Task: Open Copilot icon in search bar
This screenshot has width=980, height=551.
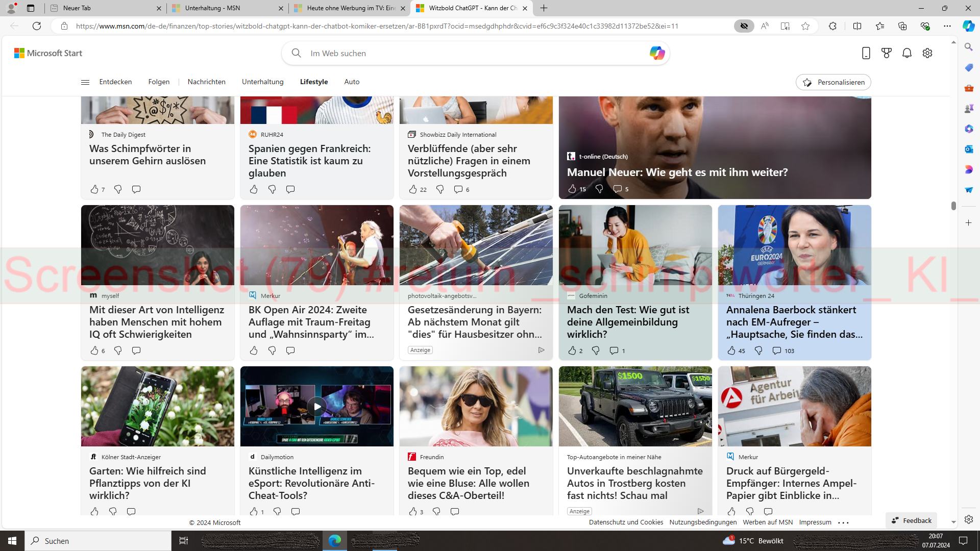Action: click(657, 53)
